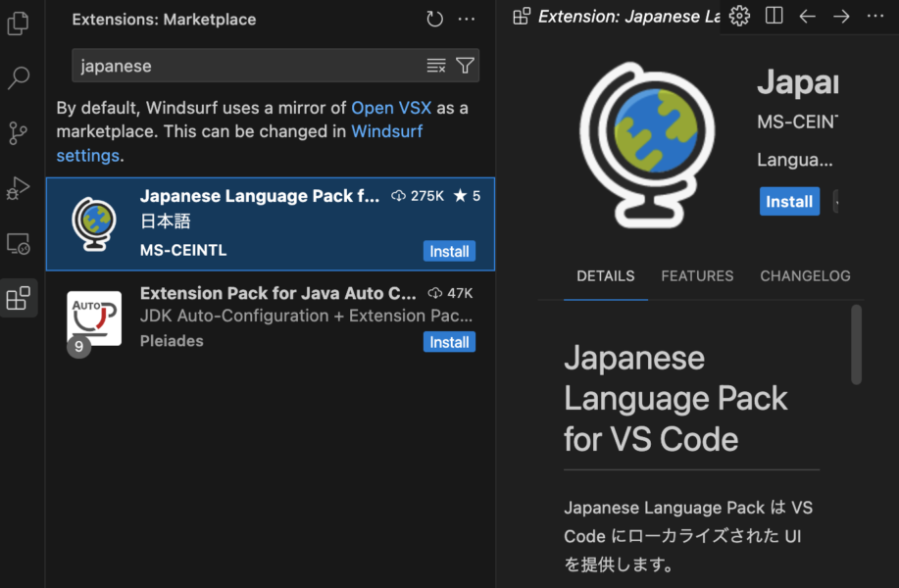This screenshot has height=588, width=899.
Task: Click the Extensions: Marketplace panel title
Action: [164, 20]
